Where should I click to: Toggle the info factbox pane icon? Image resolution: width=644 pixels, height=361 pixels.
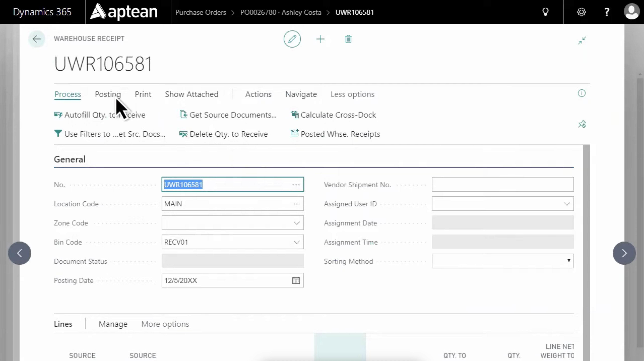tap(582, 93)
